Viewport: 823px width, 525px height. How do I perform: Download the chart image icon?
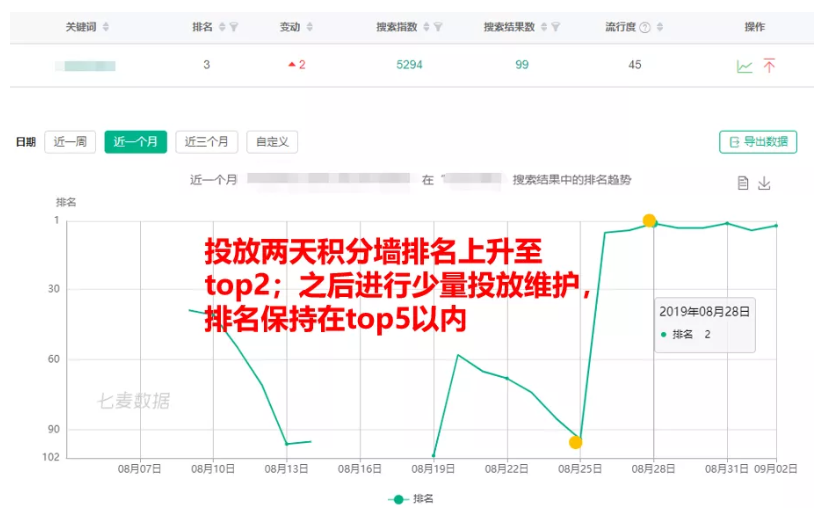[x=764, y=183]
